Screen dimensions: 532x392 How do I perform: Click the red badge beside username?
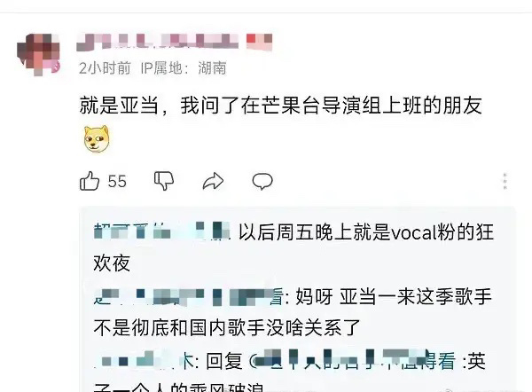coord(259,42)
